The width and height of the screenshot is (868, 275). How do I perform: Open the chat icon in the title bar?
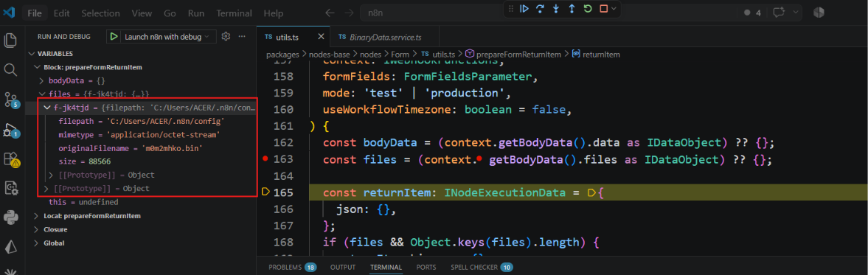tap(780, 13)
